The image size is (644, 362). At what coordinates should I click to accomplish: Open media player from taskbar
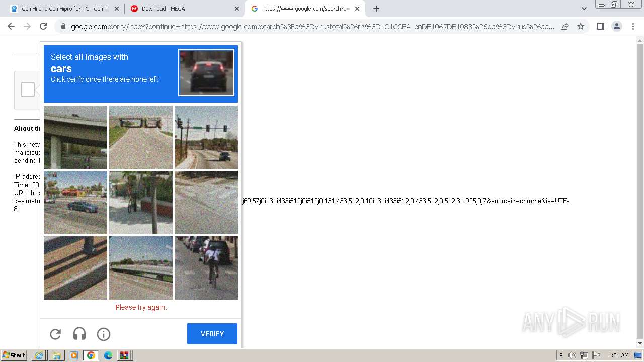[x=73, y=355]
